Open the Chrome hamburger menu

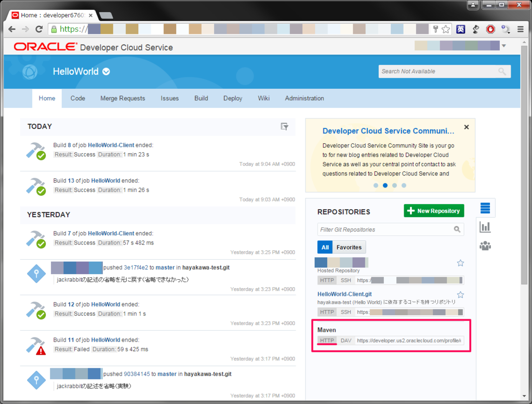(521, 29)
